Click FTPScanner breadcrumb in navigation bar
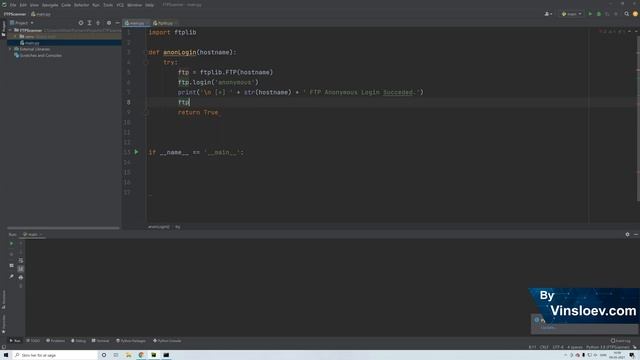Screen dimensions: 640x360 [x=15, y=14]
